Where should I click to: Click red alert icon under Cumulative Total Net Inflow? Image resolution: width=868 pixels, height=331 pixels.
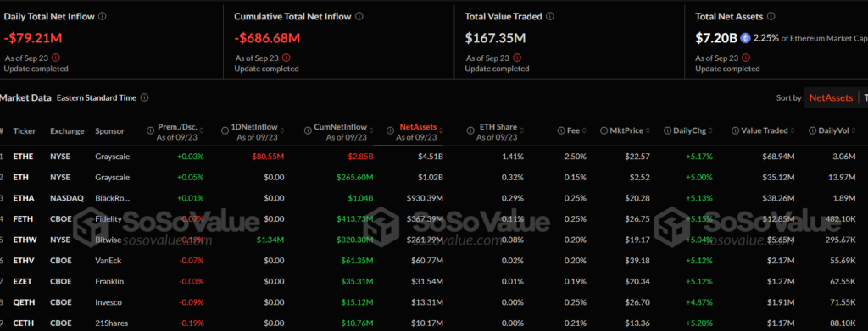[286, 58]
